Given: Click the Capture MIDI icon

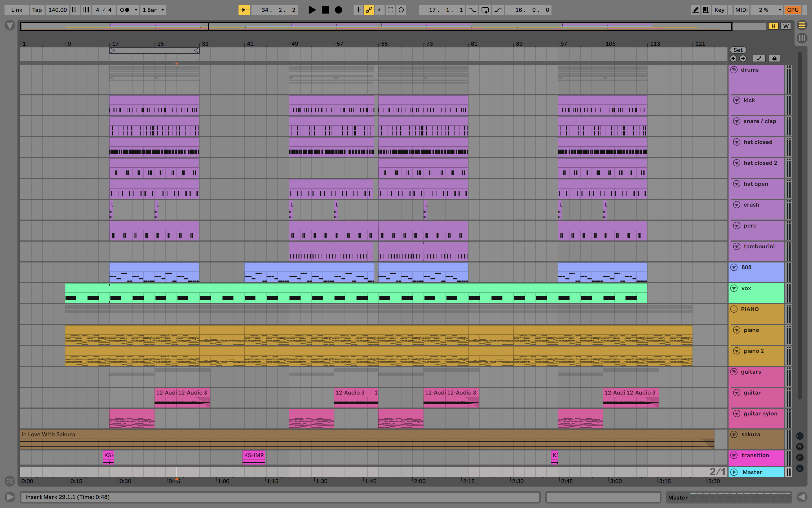Looking at the screenshot, I should 390,10.
